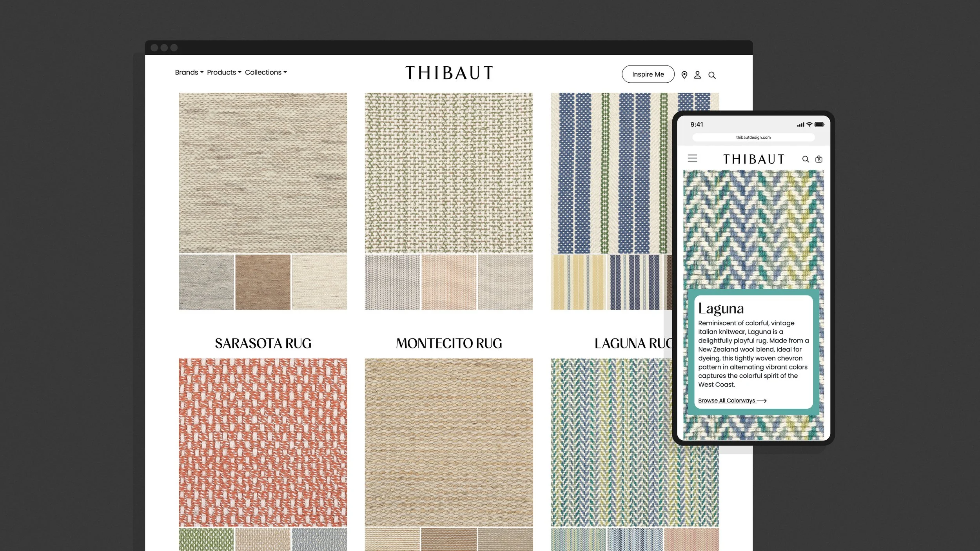Click the MONTECITO RUG title
980x551 pixels.
pos(449,343)
